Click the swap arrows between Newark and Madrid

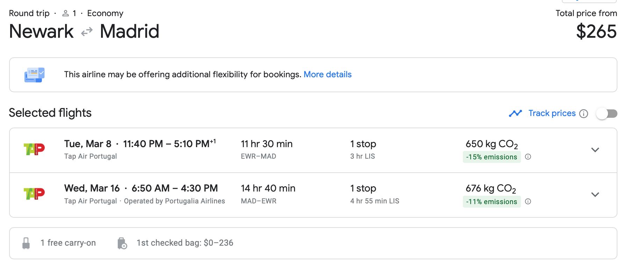87,32
